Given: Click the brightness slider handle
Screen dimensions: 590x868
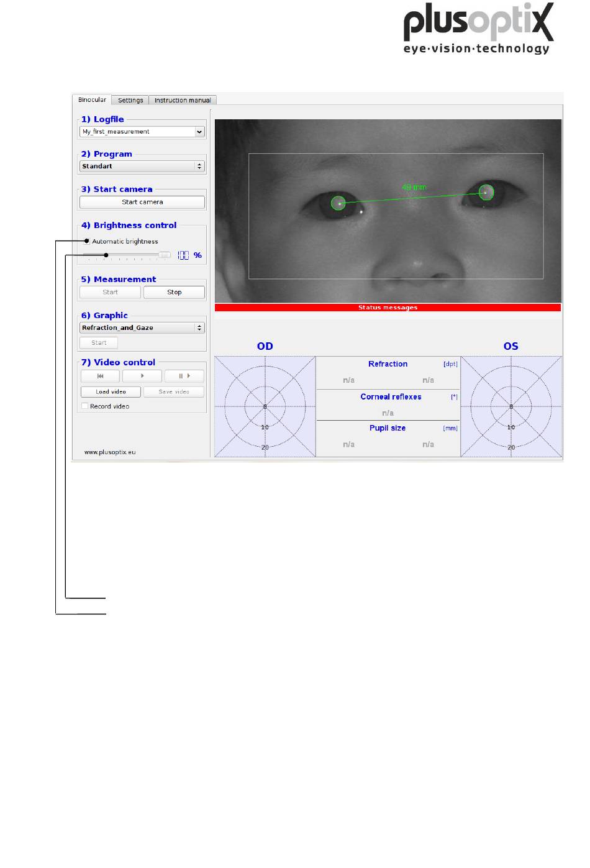Looking at the screenshot, I should tap(164, 255).
